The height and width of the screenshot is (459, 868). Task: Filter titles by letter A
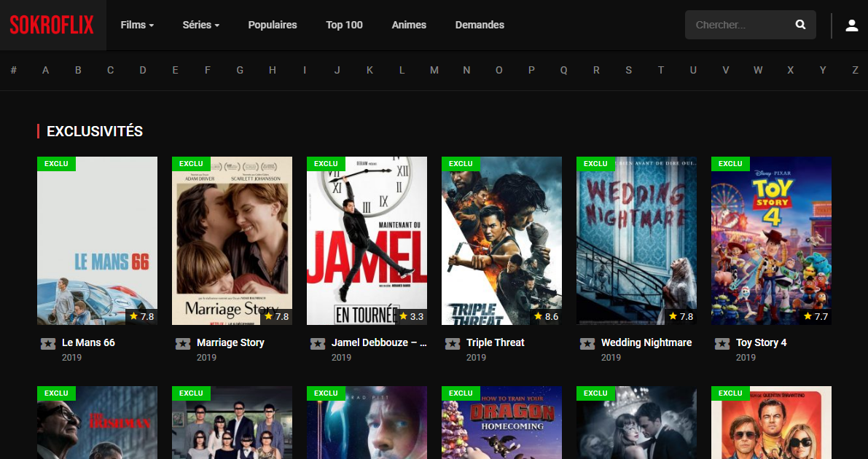point(46,71)
